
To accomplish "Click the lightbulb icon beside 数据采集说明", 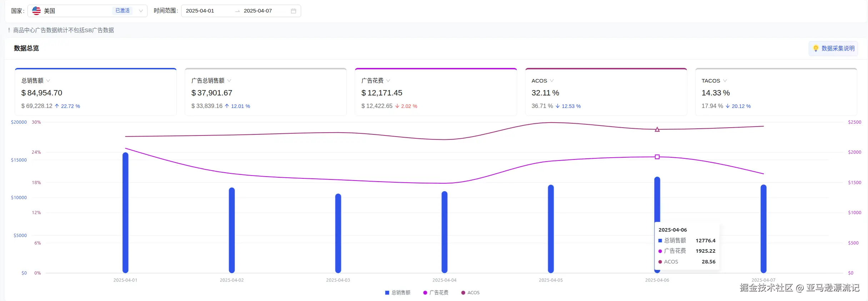I will pos(816,48).
